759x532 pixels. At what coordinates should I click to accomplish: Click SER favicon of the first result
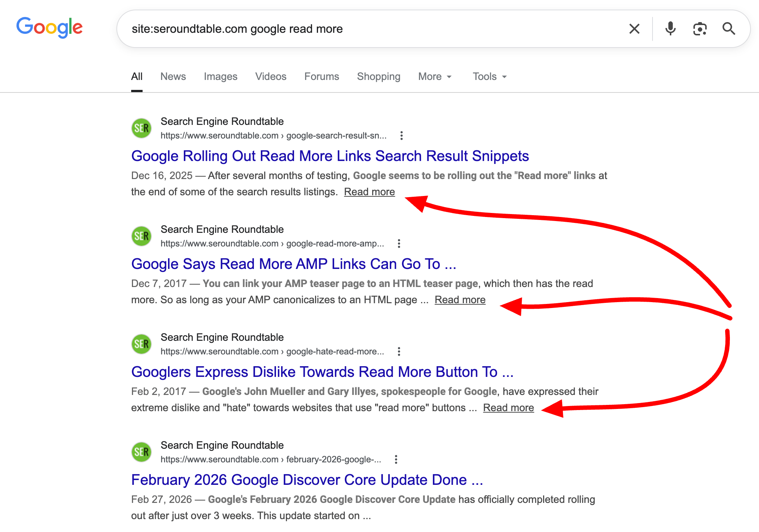141,128
